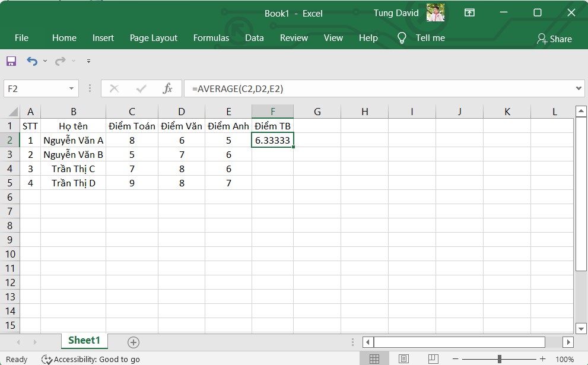Undo the last action
Screen dimensions: 588x365
coord(32,61)
